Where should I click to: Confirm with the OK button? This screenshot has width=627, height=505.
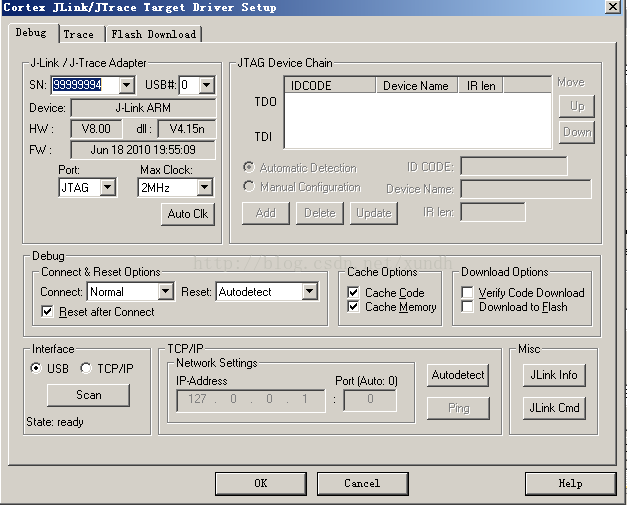[x=261, y=484]
